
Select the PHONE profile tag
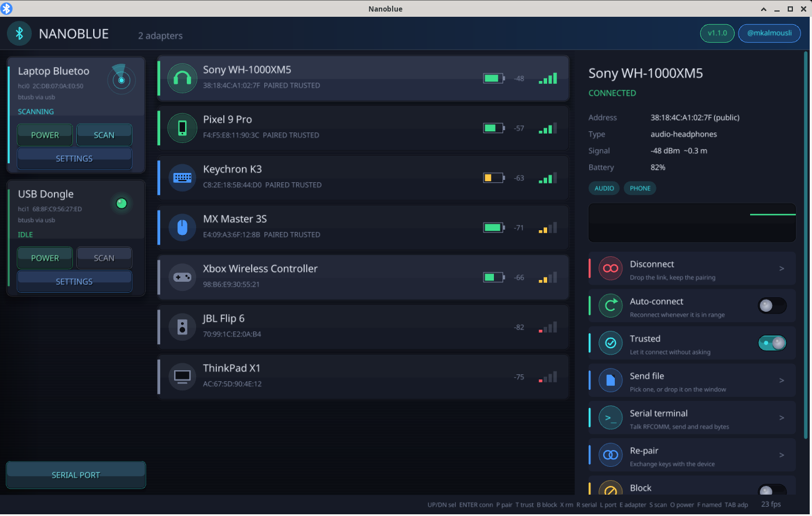tap(640, 188)
